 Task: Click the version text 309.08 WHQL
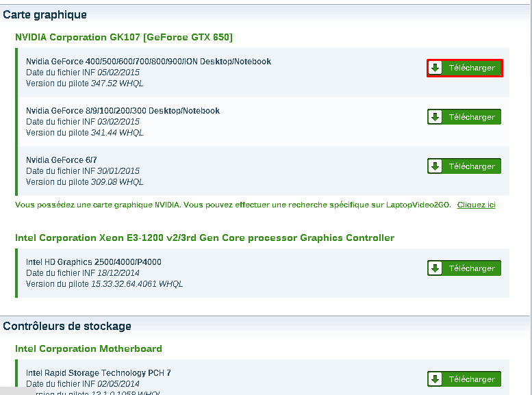tap(117, 182)
